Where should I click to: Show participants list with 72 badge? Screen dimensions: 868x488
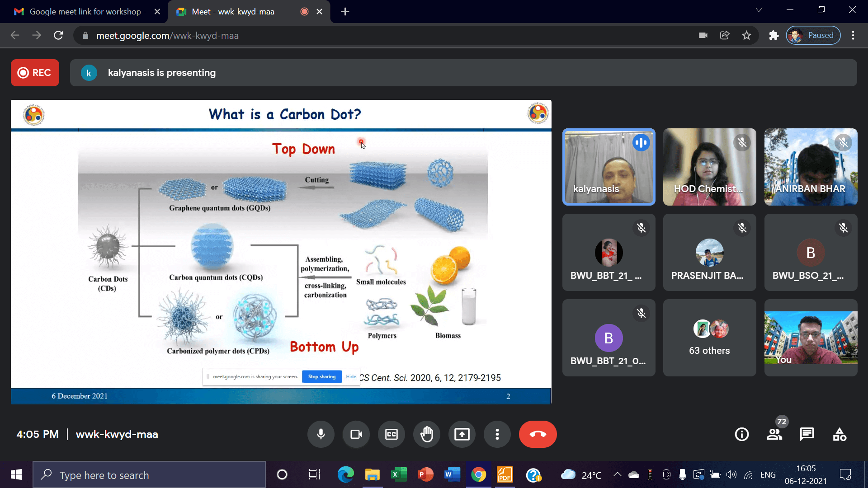775,434
